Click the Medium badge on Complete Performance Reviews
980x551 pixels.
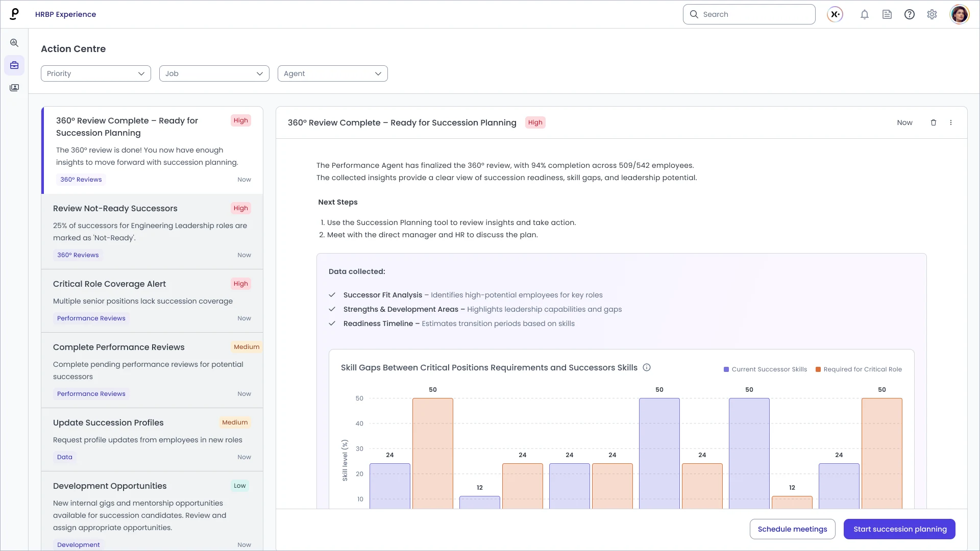(x=247, y=347)
